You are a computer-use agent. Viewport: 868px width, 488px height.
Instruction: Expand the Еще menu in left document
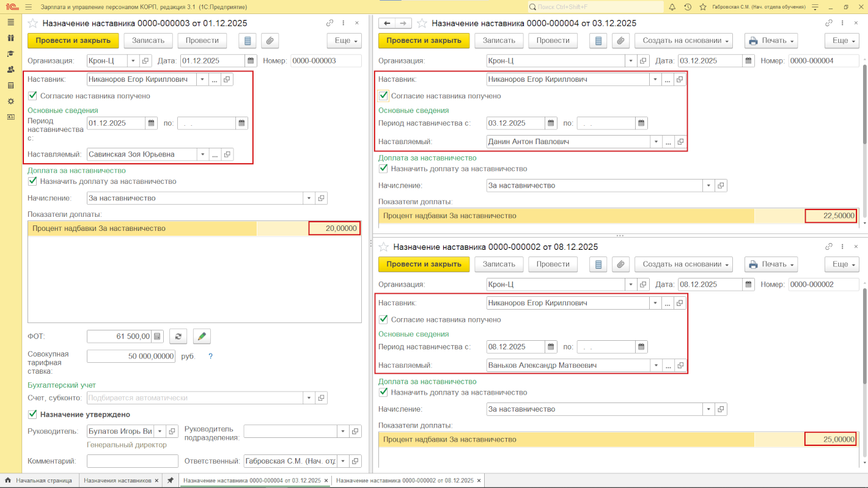[x=345, y=41]
